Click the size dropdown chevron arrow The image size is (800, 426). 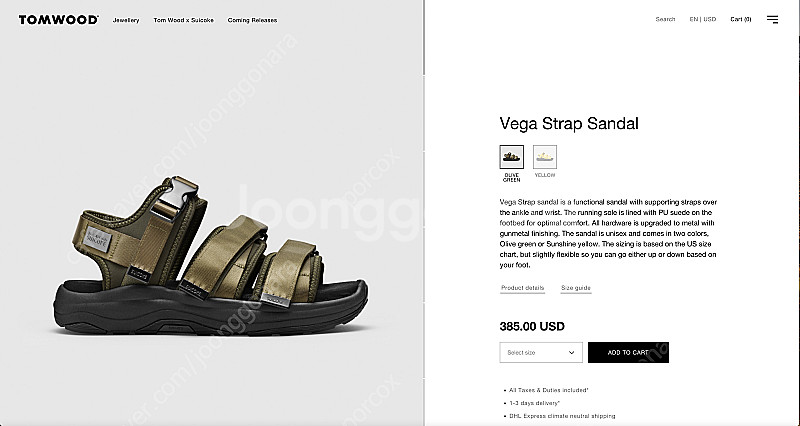571,353
